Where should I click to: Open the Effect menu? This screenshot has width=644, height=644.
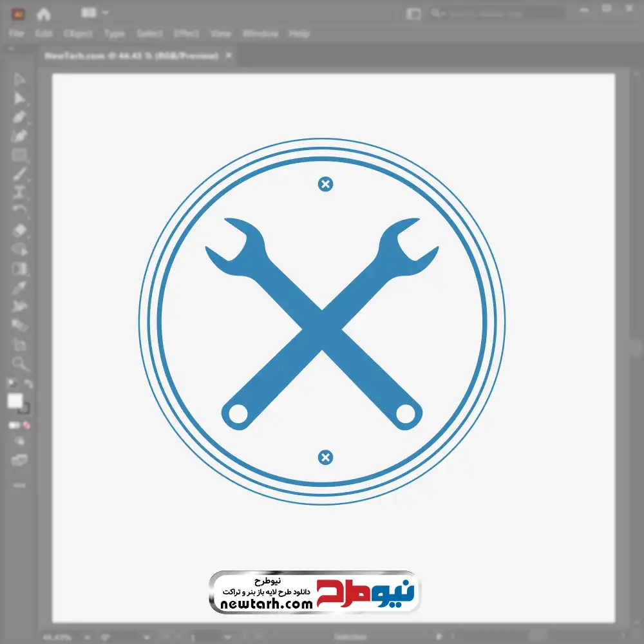click(x=186, y=33)
